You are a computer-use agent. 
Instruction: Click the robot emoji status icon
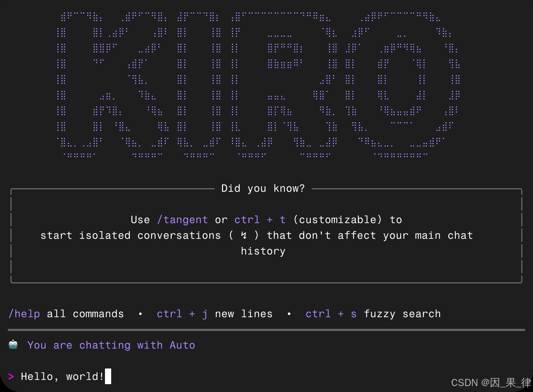pyautogui.click(x=13, y=345)
